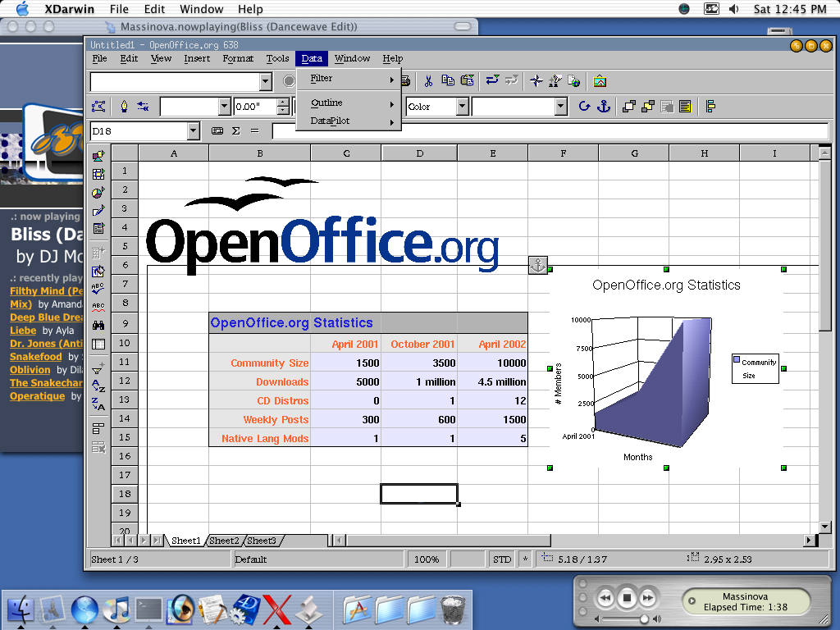
Task: Click the AutoSpellcheck red-underlined ABC icon
Action: coord(98,307)
